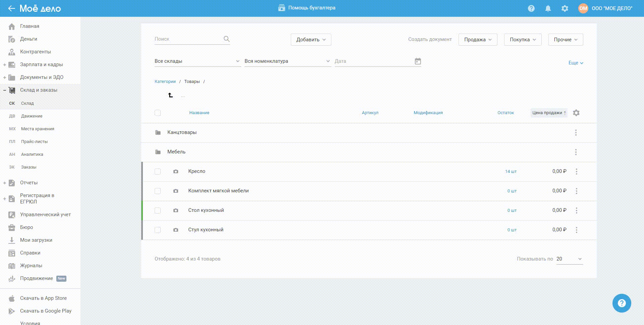Go to Прайс-листы sidebar item
The height and width of the screenshot is (325, 644).
pos(34,142)
